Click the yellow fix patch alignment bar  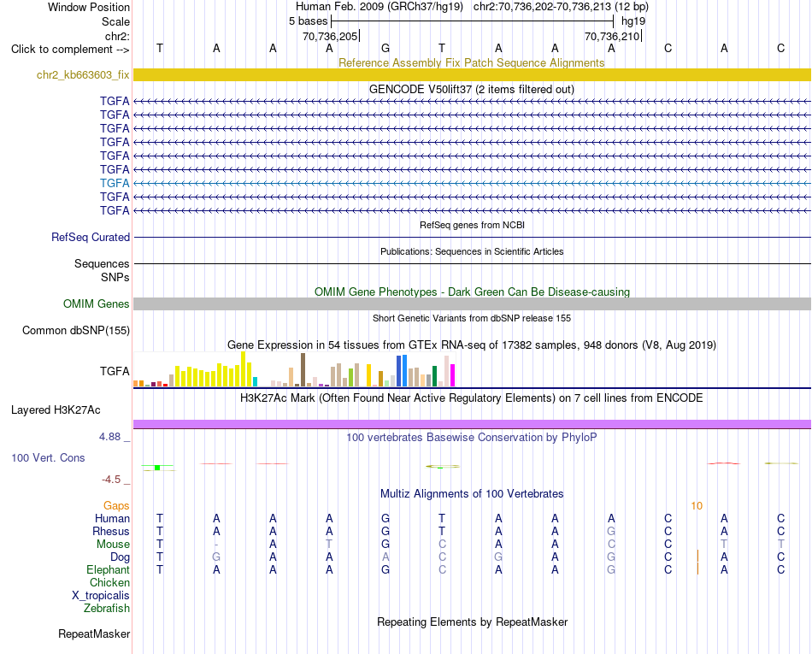coord(472,74)
